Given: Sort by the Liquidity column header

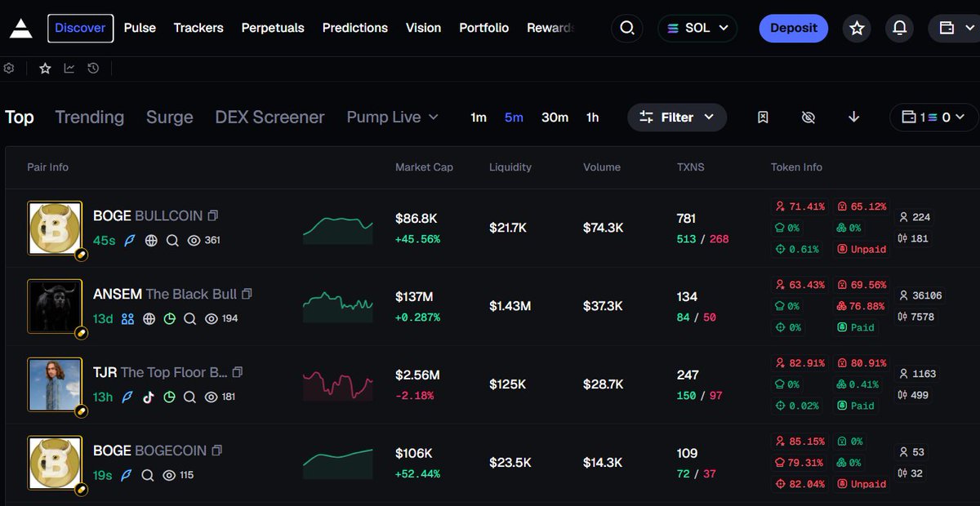Looking at the screenshot, I should point(510,167).
